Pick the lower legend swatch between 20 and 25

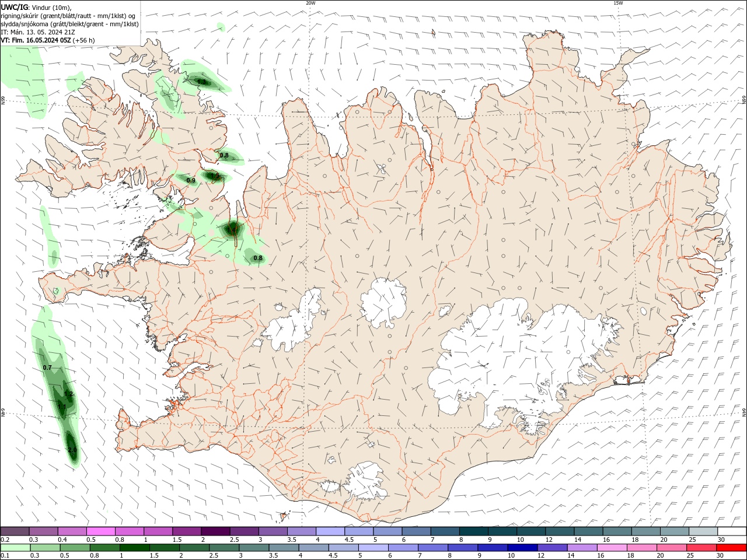[x=671, y=548]
